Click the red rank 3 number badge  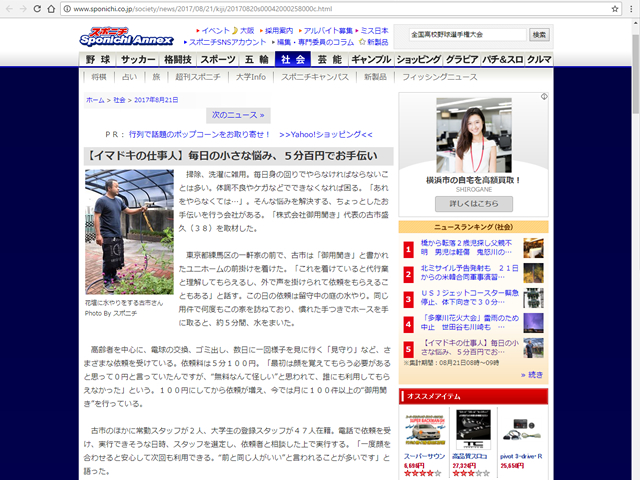(x=408, y=298)
